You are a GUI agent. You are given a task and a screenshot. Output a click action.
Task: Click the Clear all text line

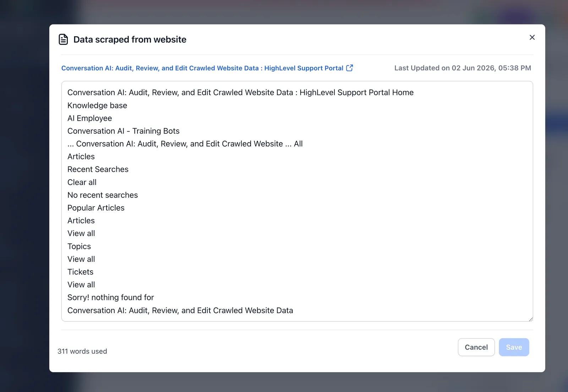point(82,182)
